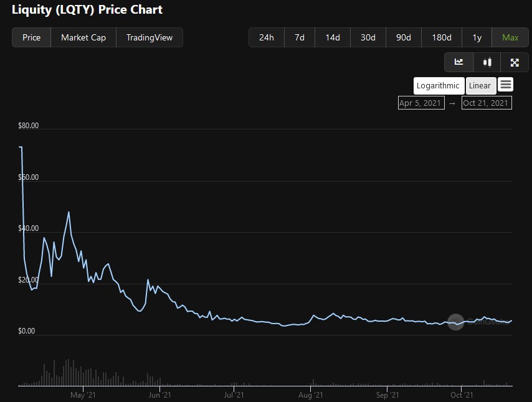This screenshot has width=532, height=402.
Task: Set time range to 90d
Action: (404, 37)
